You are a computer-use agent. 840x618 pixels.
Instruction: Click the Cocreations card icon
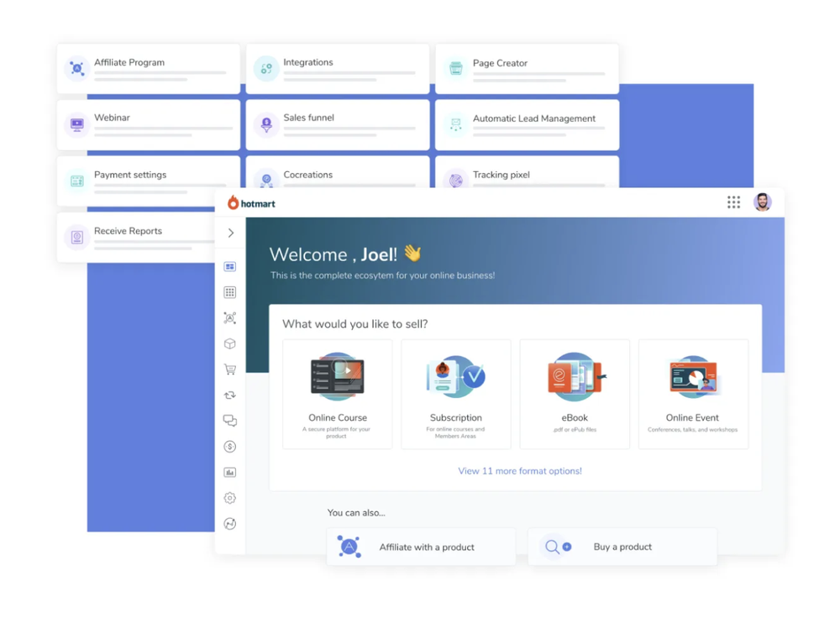pyautogui.click(x=266, y=179)
